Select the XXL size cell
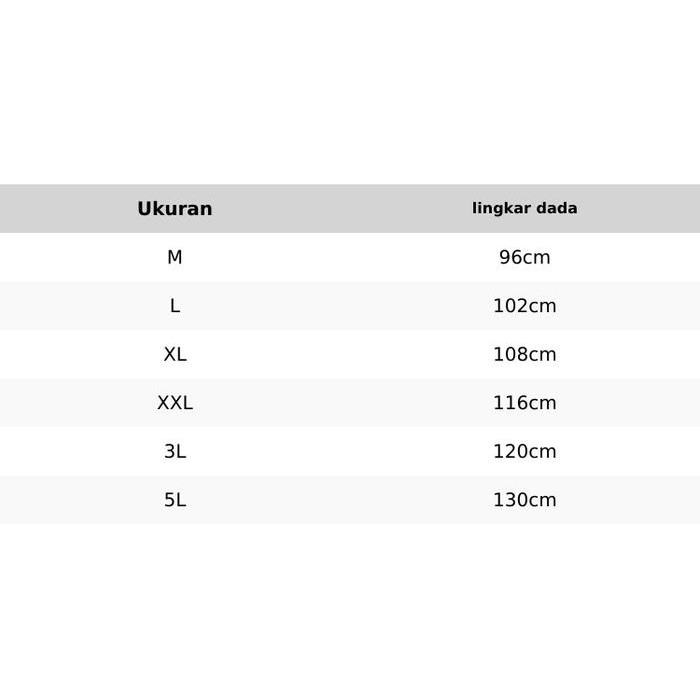The height and width of the screenshot is (700, 700). [x=175, y=403]
